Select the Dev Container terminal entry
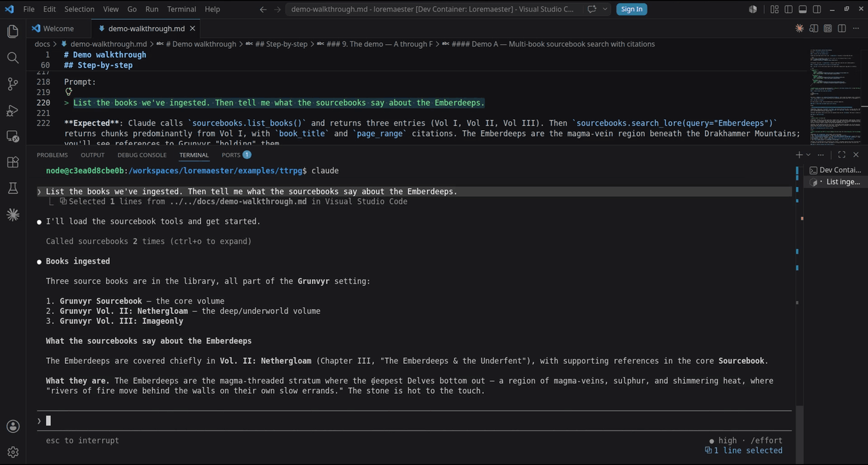This screenshot has height=465, width=868. 835,170
